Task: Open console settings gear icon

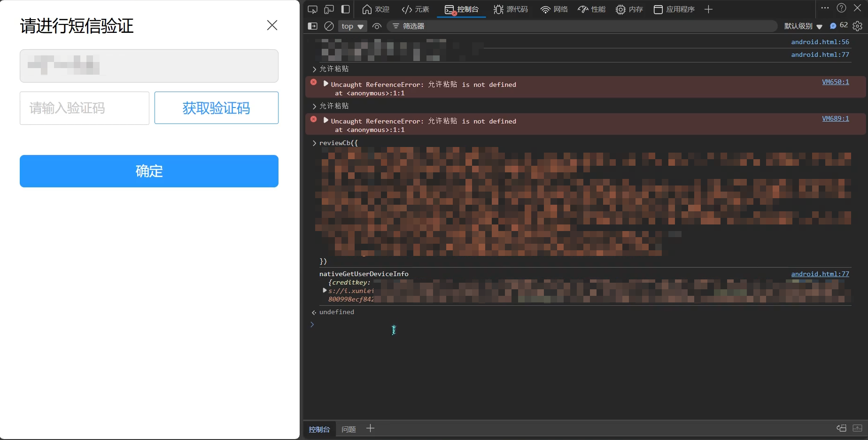Action: tap(857, 26)
